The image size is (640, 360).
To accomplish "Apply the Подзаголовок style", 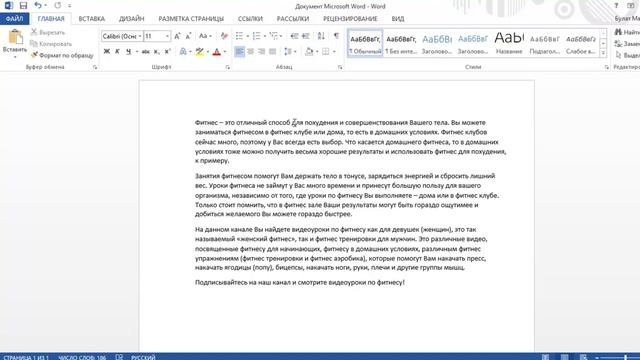I will [544, 43].
